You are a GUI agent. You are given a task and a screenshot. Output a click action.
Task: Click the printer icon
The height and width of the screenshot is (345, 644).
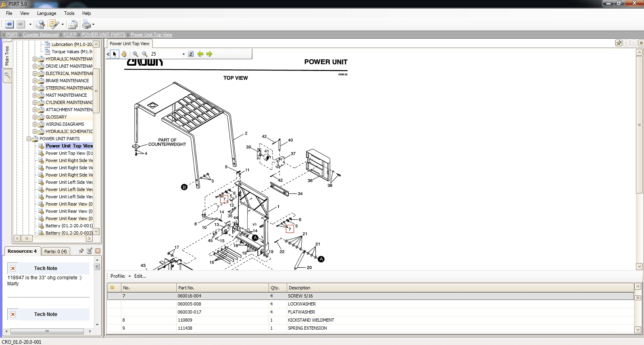click(86, 24)
